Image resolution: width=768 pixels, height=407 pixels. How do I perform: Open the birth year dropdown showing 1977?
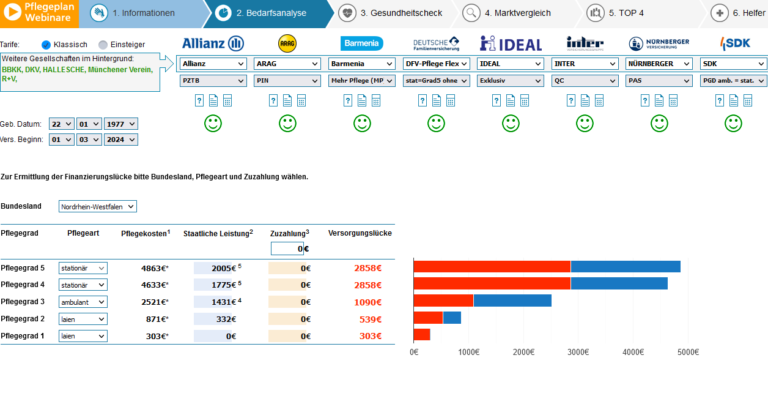(x=119, y=123)
